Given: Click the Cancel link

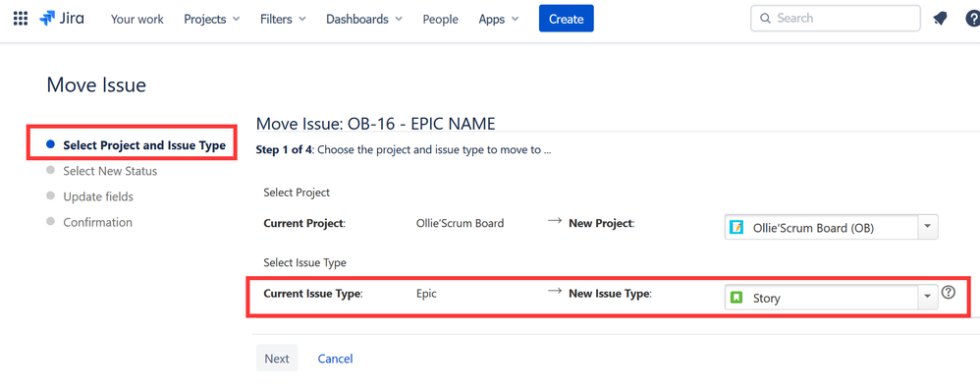Looking at the screenshot, I should click(335, 359).
